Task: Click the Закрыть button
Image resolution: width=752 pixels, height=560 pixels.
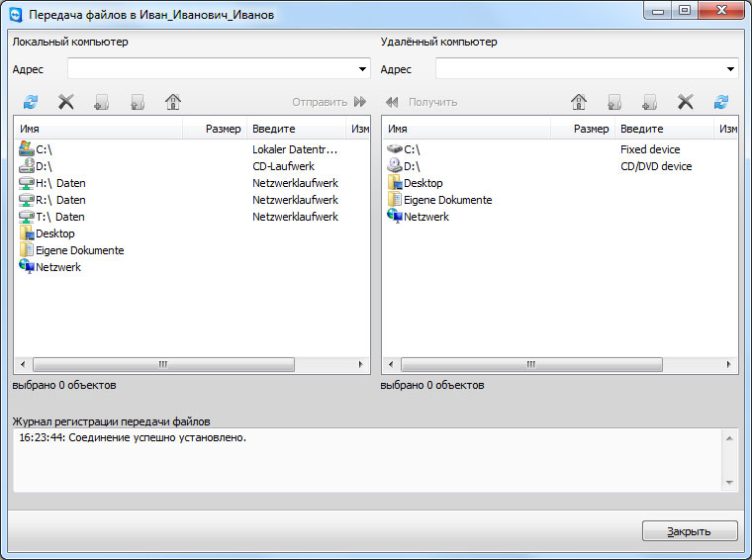Action: coord(690,531)
